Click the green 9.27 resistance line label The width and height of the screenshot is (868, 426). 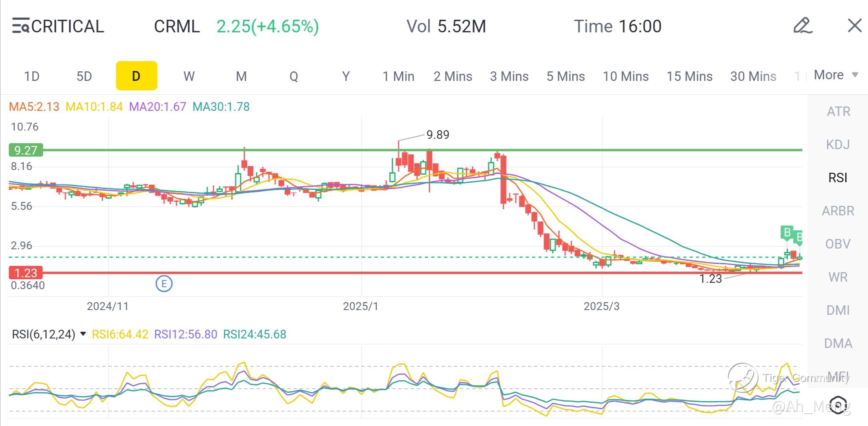tap(26, 150)
